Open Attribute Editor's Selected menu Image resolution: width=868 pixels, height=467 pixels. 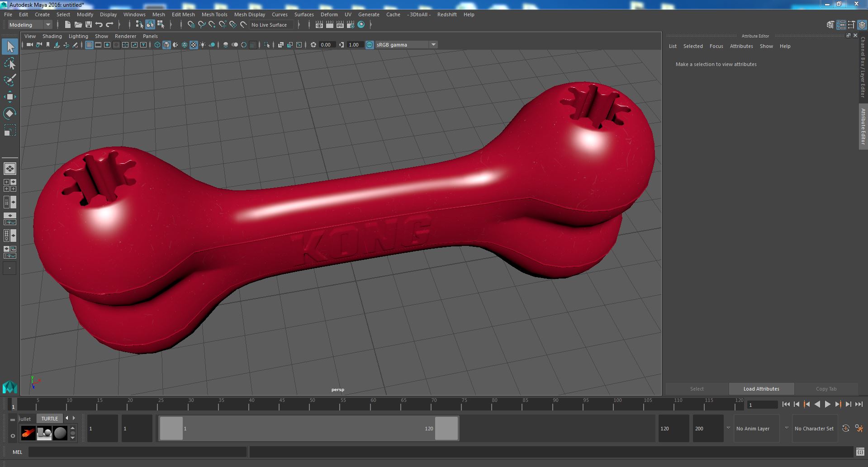point(693,46)
